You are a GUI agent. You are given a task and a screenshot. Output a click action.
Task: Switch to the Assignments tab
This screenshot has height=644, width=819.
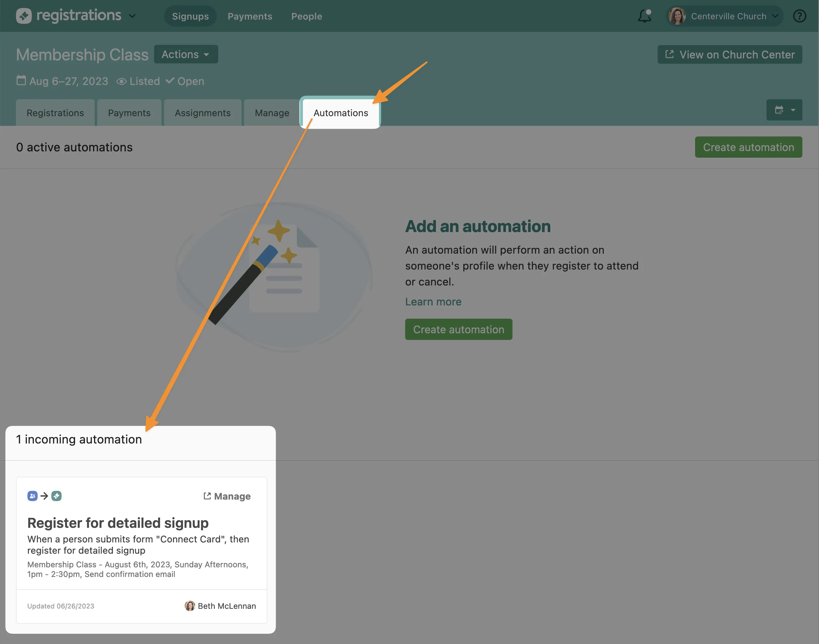point(203,113)
